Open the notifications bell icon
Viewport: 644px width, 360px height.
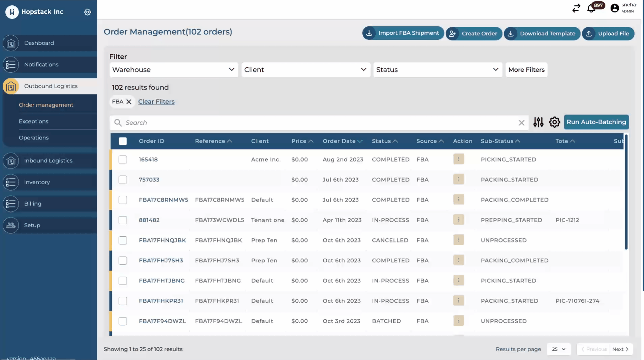[591, 8]
